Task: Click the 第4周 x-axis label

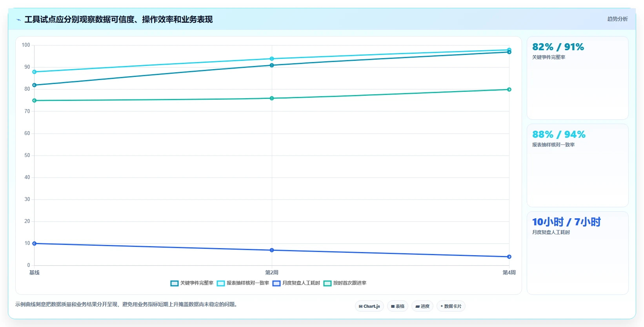Action: coord(509,272)
